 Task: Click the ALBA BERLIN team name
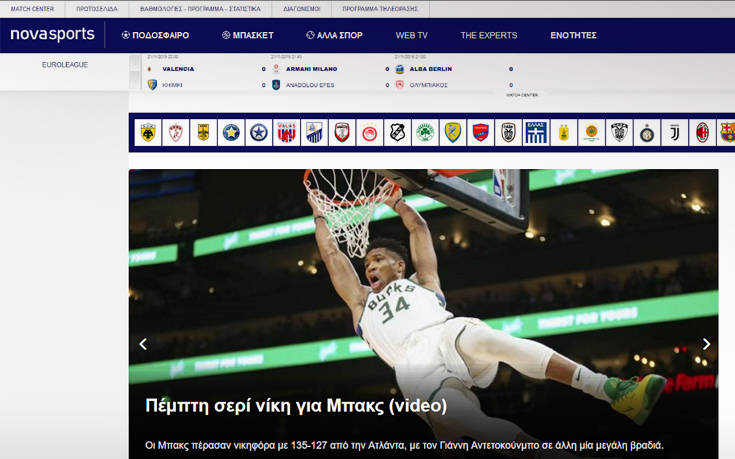click(x=431, y=69)
